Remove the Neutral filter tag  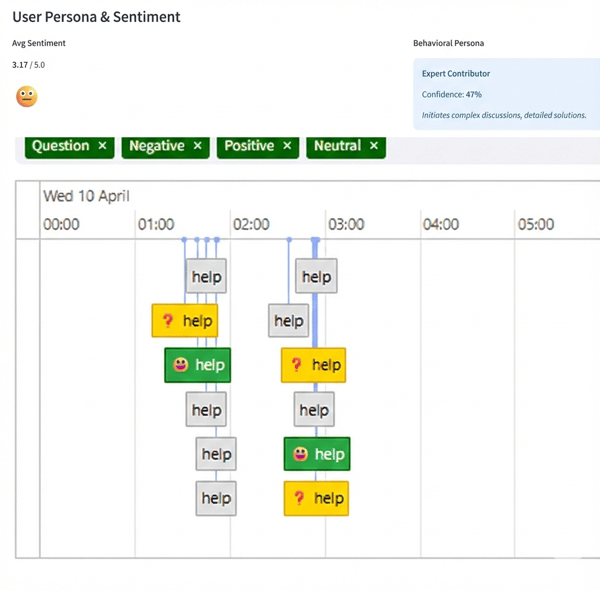[374, 146]
